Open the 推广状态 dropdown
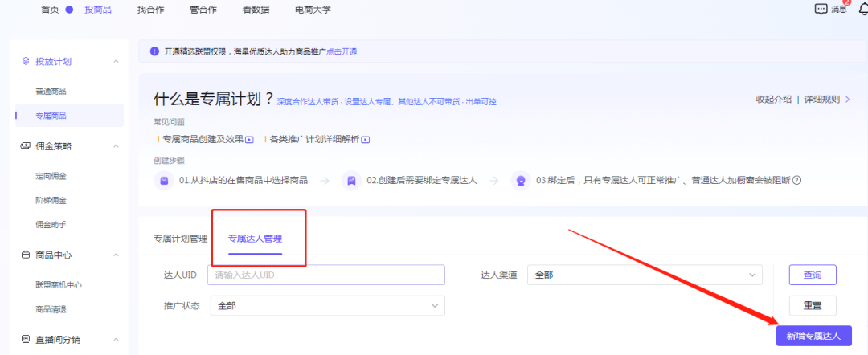Screen dimensions: 868x355 pyautogui.click(x=327, y=305)
